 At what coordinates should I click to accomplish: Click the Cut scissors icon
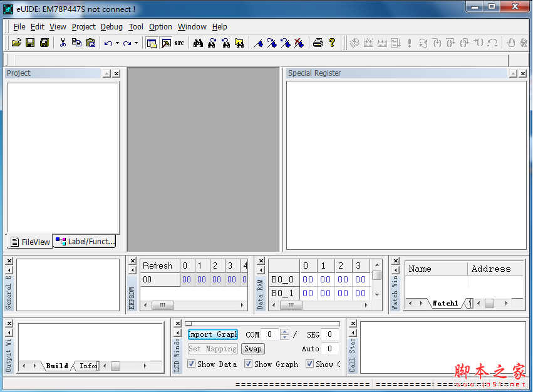[63, 43]
